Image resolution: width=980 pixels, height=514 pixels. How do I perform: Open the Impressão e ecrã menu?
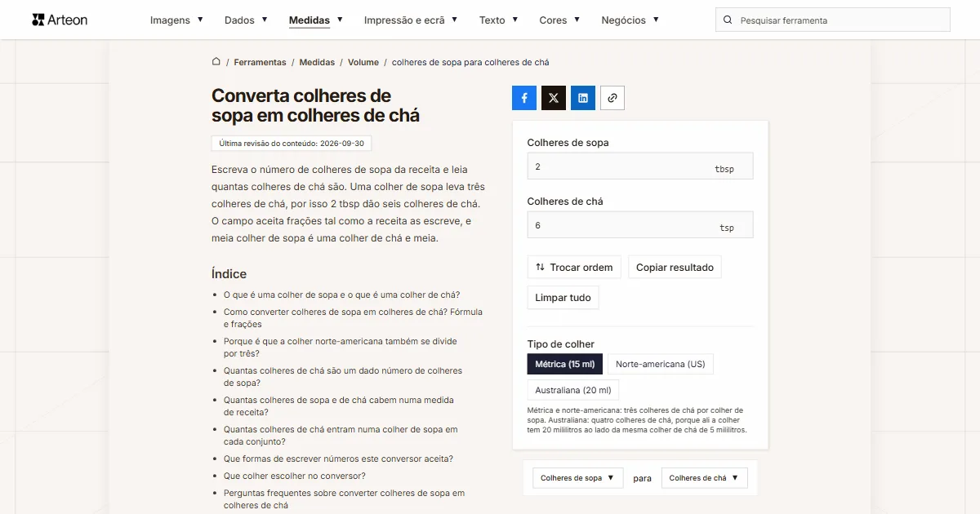pyautogui.click(x=411, y=20)
